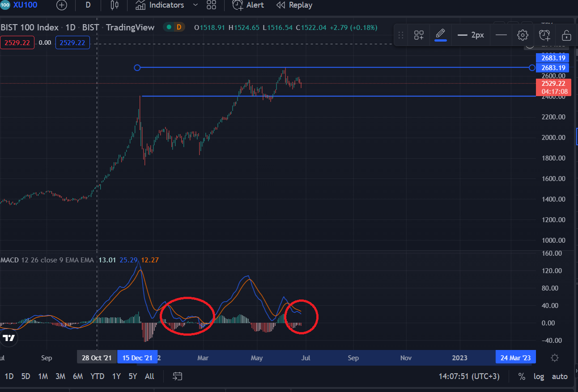Select the right anchor of horizontal line
The height and width of the screenshot is (392, 578).
coord(532,67)
